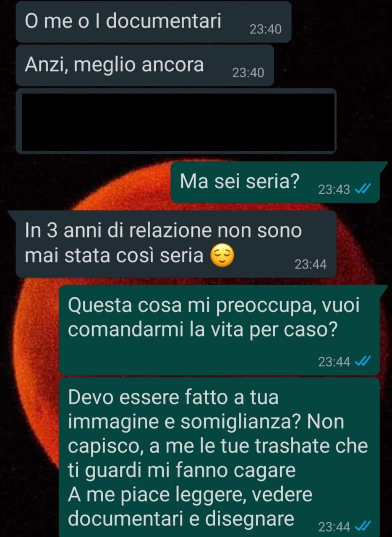The image size is (392, 537).
Task: Select the long "immagine e somiglianza" message
Action: point(219,457)
